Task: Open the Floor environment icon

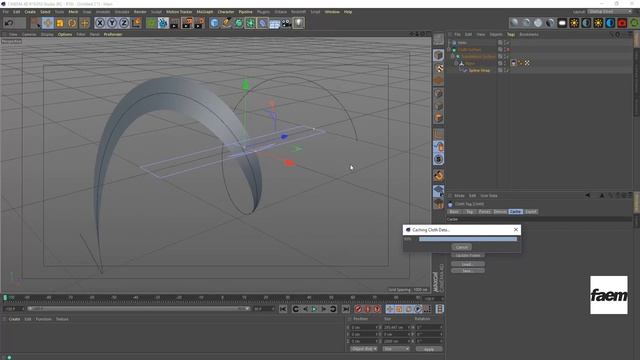Action: (274, 23)
